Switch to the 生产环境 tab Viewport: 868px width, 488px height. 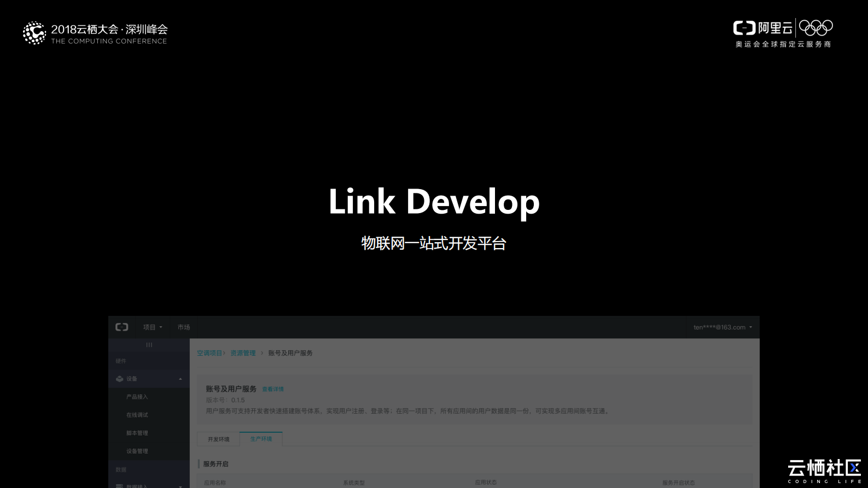click(x=261, y=439)
